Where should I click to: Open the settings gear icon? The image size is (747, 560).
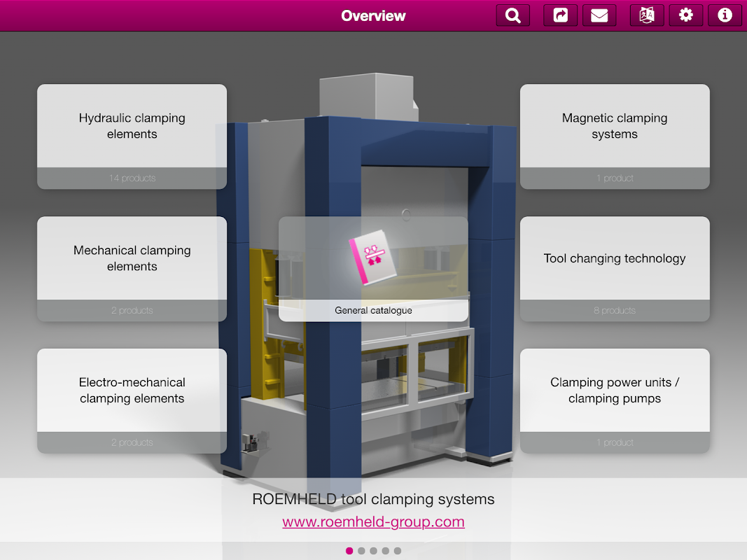coord(685,15)
